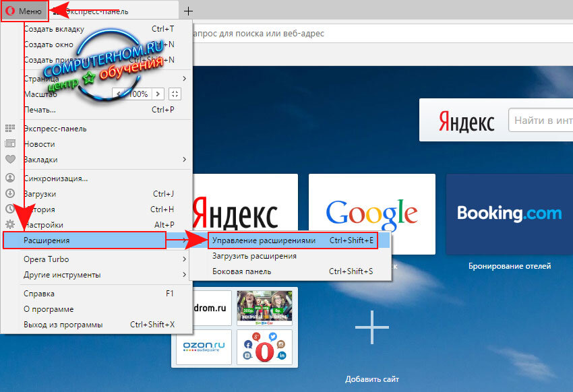Open the Booking.com Speed Dial tile
Screen dimensions: 573x392
tap(510, 214)
